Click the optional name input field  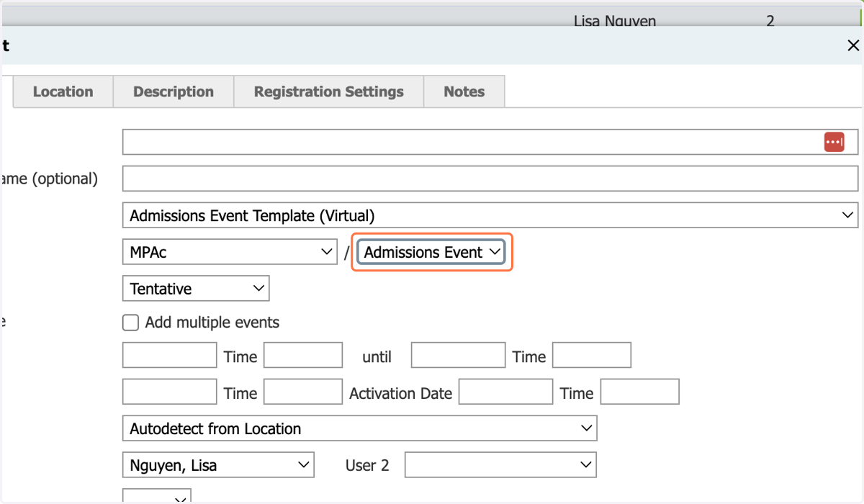coord(490,178)
